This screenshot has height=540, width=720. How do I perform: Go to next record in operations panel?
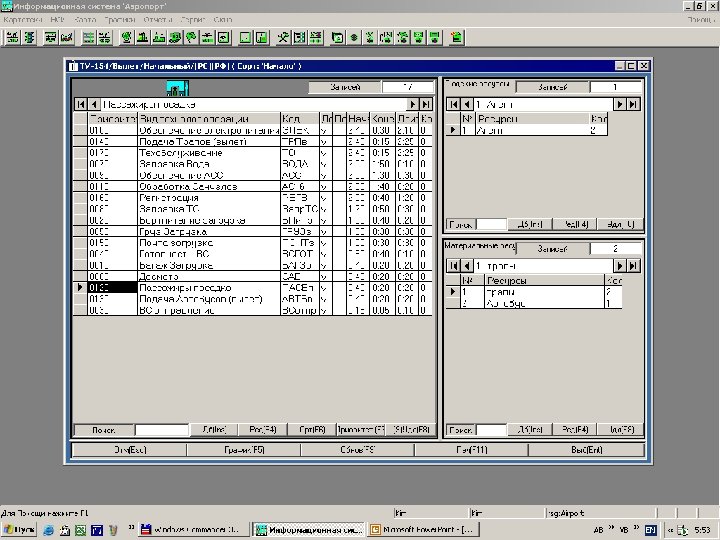pyautogui.click(x=412, y=105)
